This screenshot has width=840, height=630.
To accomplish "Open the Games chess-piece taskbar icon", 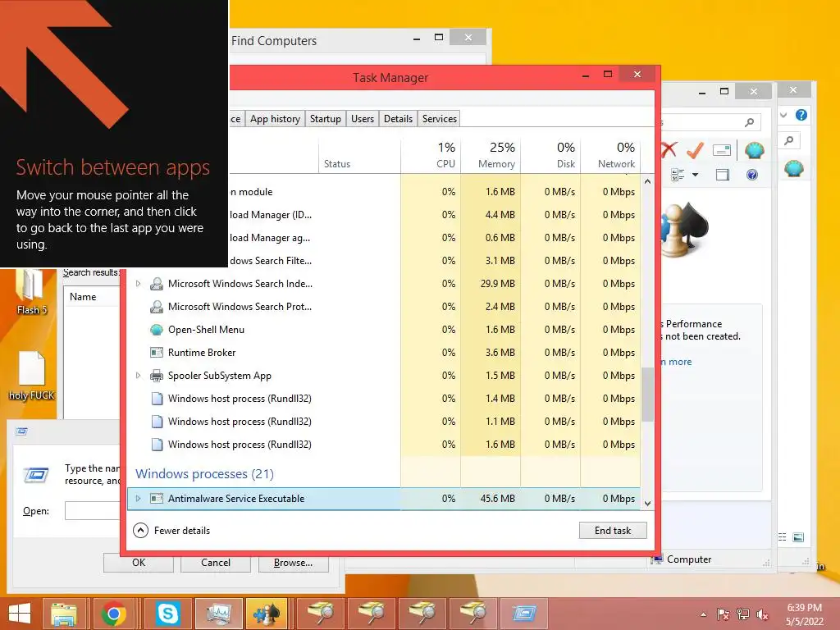I will pyautogui.click(x=267, y=614).
